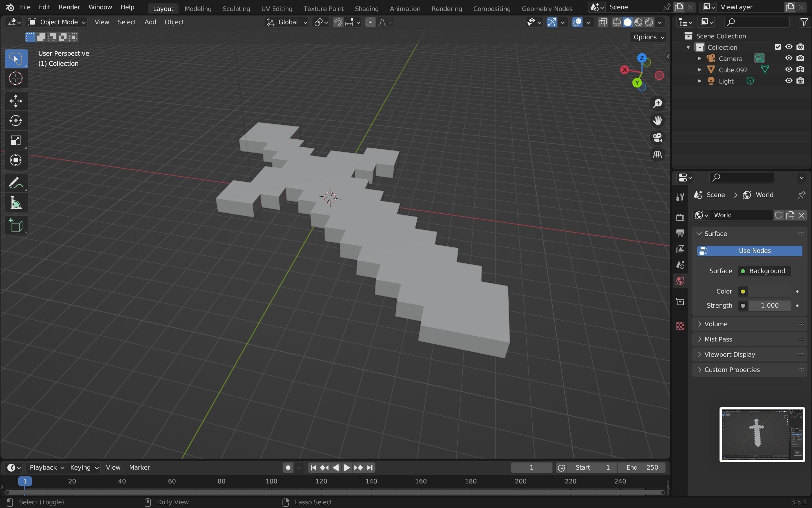The width and height of the screenshot is (812, 508).
Task: Jump to the end frame
Action: 370,468
